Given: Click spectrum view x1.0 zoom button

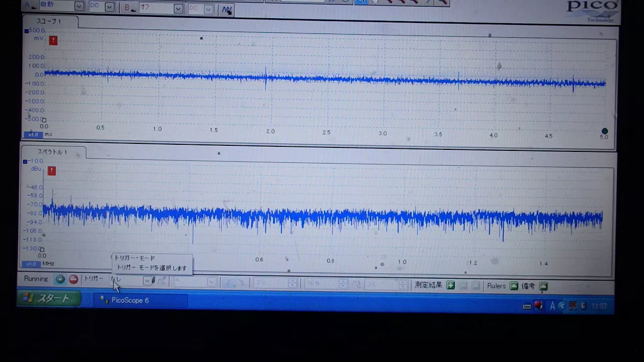Looking at the screenshot, I should (x=31, y=263).
